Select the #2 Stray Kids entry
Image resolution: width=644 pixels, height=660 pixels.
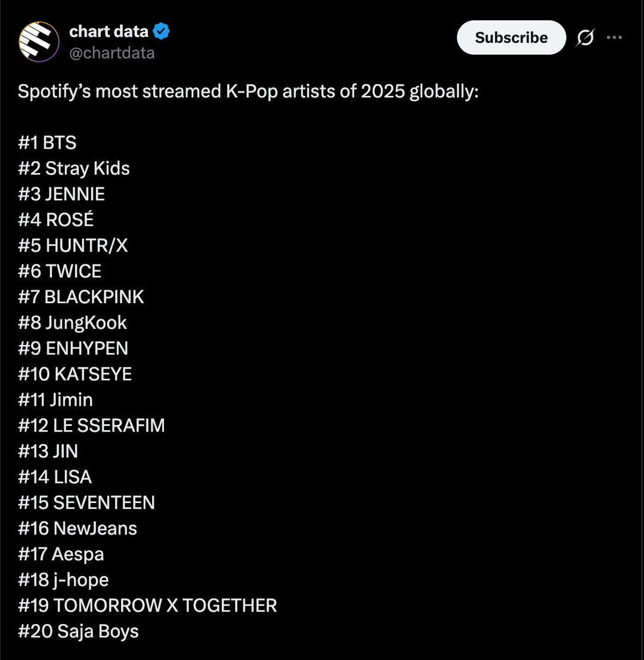(x=74, y=169)
